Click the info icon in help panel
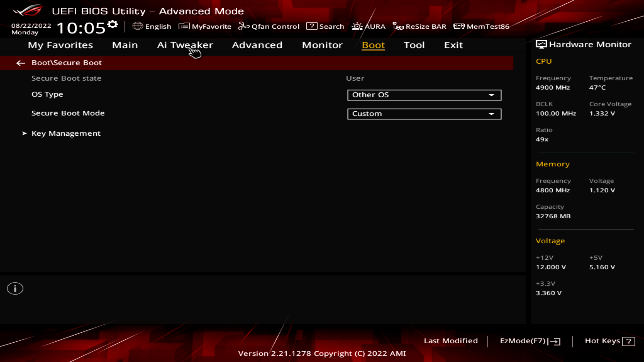Viewport: 644px width, 362px height. pos(15,289)
